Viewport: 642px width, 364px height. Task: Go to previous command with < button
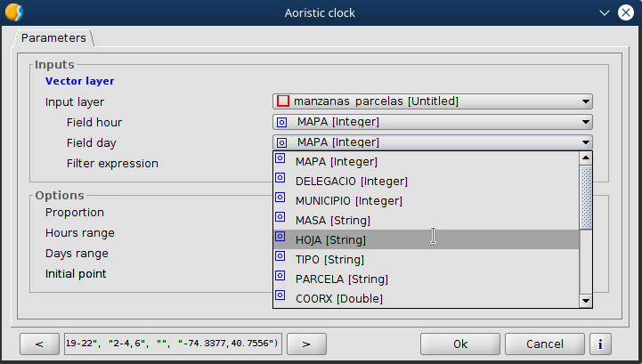click(39, 344)
